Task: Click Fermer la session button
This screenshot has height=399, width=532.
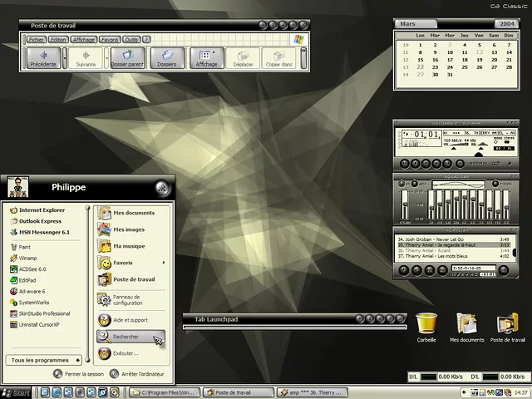Action: click(x=79, y=374)
